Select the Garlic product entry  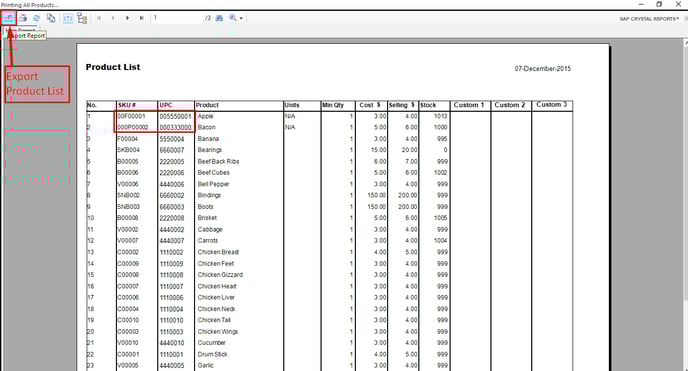pos(205,365)
